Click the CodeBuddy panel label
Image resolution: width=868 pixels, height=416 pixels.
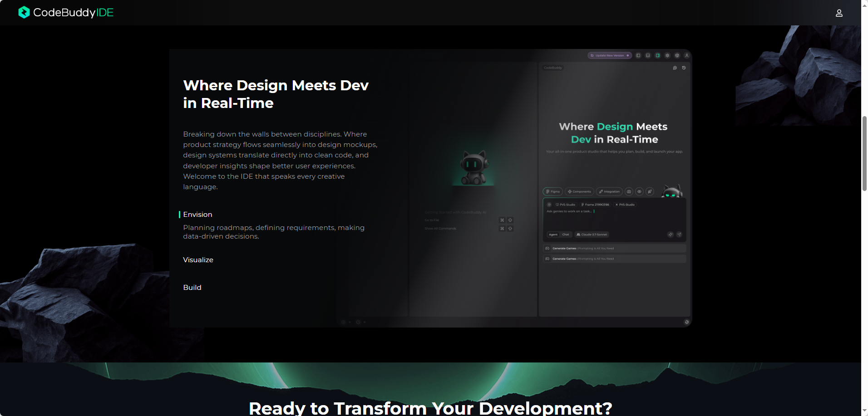(553, 68)
